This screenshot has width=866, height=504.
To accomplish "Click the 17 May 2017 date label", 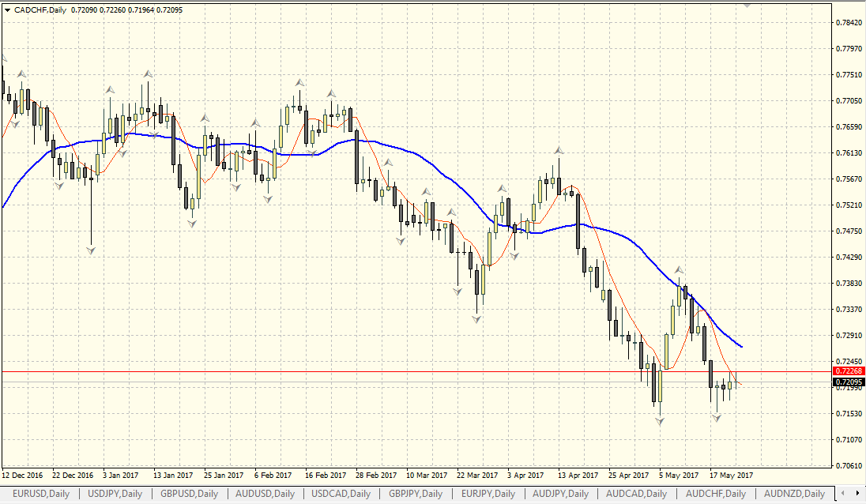I will pyautogui.click(x=731, y=476).
